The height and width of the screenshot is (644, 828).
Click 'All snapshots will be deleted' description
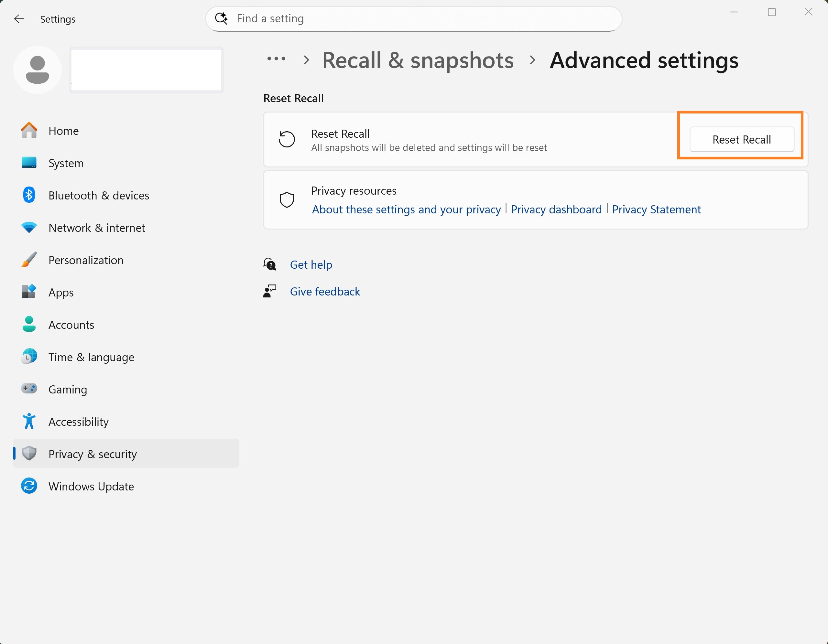429,147
